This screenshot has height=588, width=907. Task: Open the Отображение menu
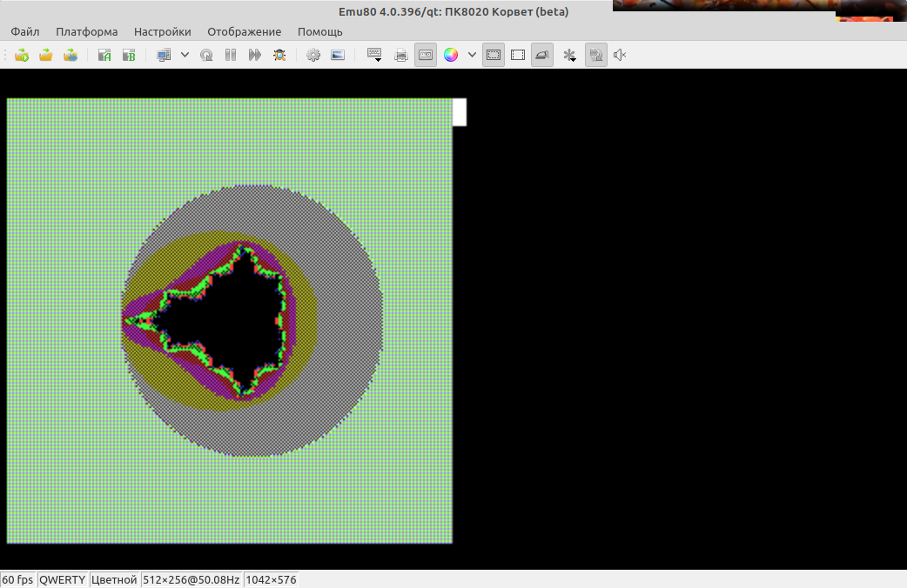point(245,31)
